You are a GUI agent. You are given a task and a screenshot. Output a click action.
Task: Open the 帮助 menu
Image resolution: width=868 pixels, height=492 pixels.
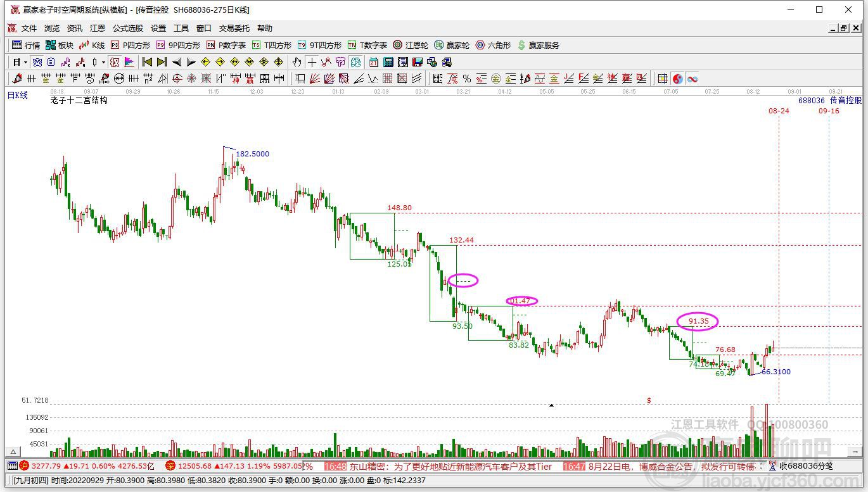[265, 28]
